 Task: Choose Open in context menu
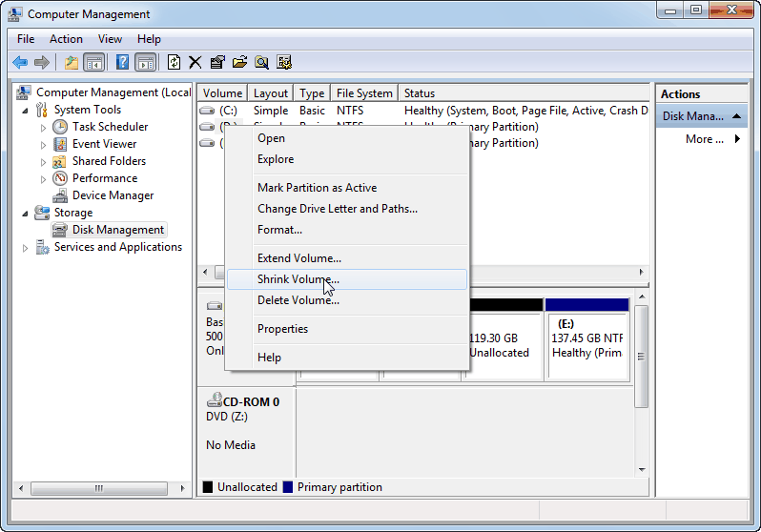point(347,138)
